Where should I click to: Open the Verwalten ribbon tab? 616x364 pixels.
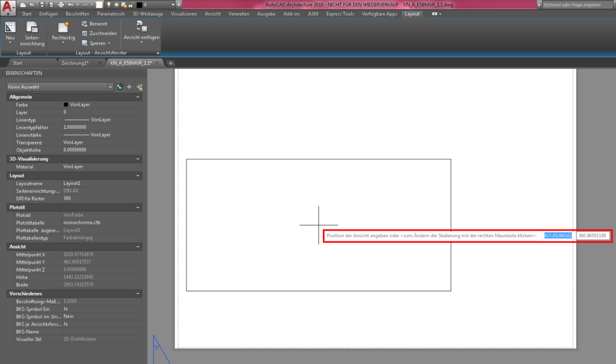(239, 14)
